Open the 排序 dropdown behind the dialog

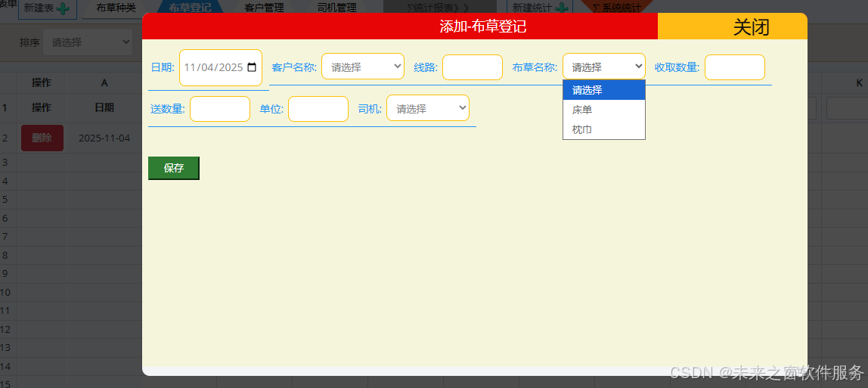tap(88, 42)
